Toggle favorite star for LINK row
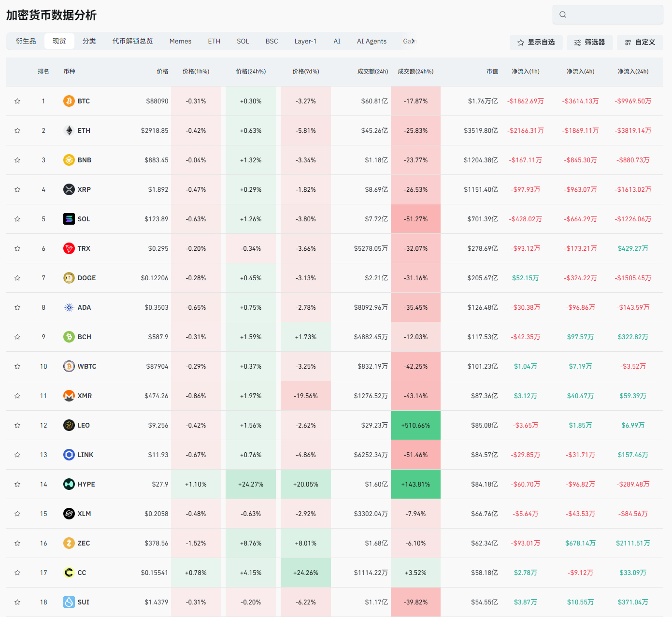This screenshot has height=617, width=672. tap(17, 455)
